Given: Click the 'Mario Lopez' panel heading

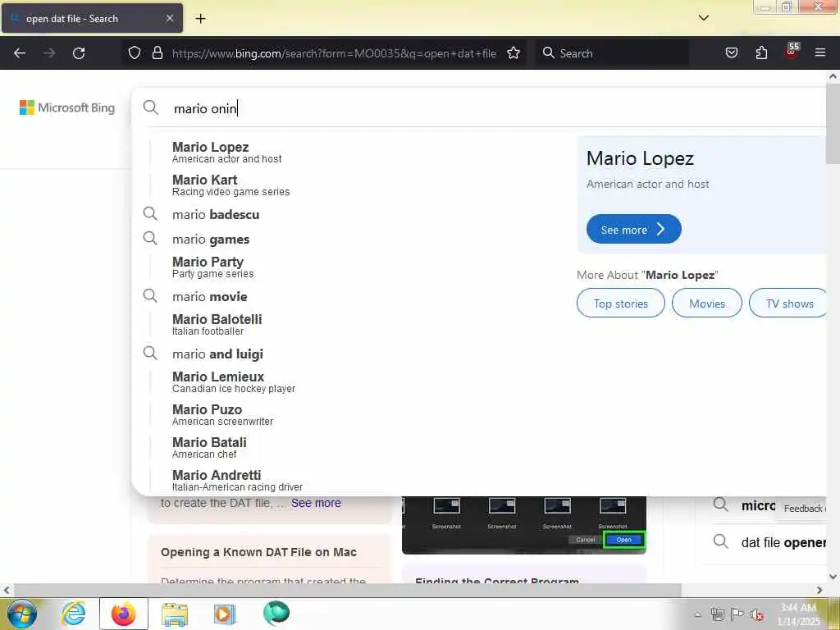Looking at the screenshot, I should (640, 158).
